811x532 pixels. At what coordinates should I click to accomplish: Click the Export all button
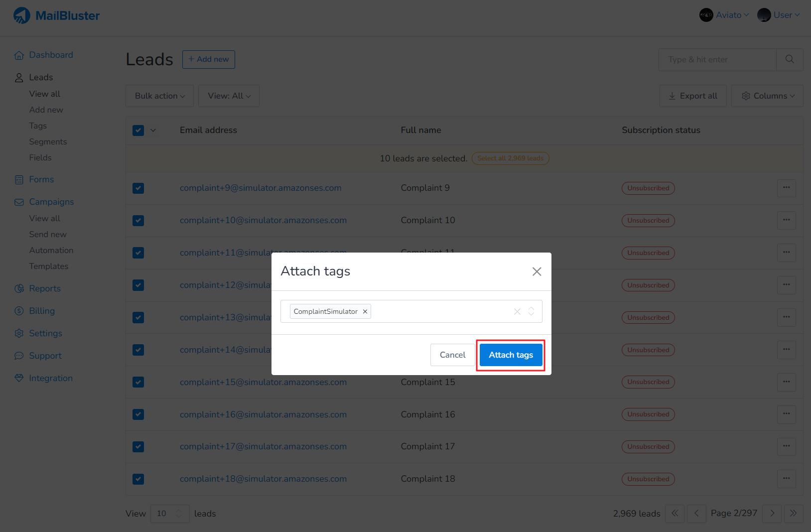[693, 96]
